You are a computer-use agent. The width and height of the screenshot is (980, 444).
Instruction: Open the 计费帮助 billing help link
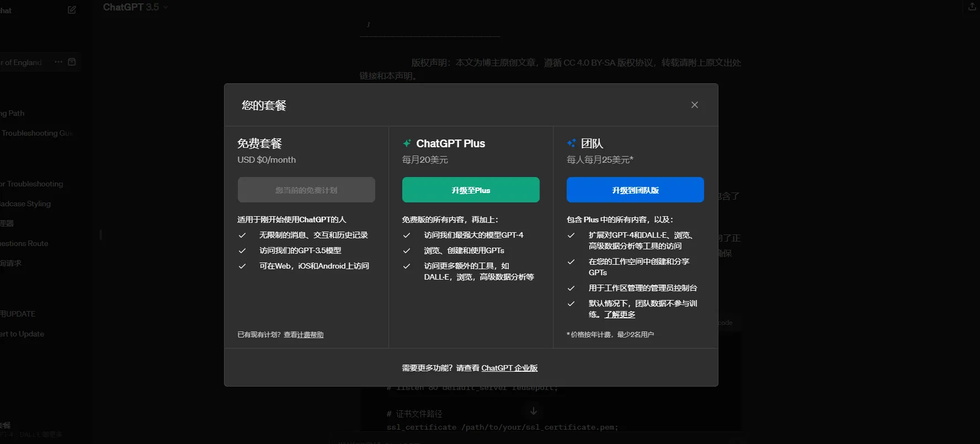point(310,335)
